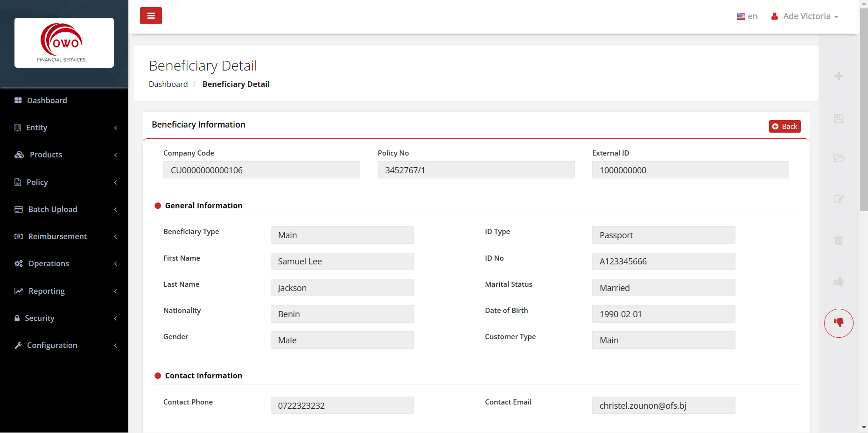Click the Gender field Male
The image size is (868, 433).
[342, 340]
